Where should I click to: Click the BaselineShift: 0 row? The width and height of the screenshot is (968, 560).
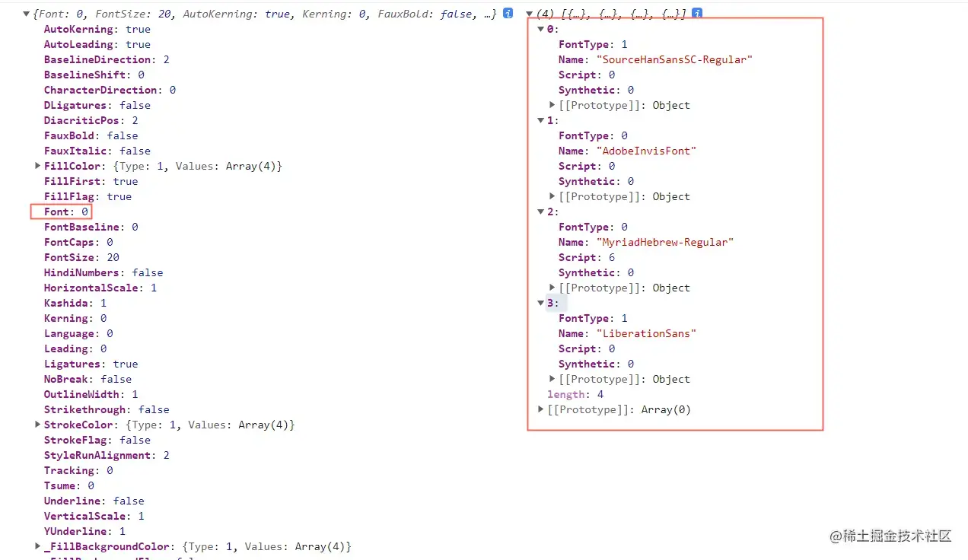[x=94, y=75]
